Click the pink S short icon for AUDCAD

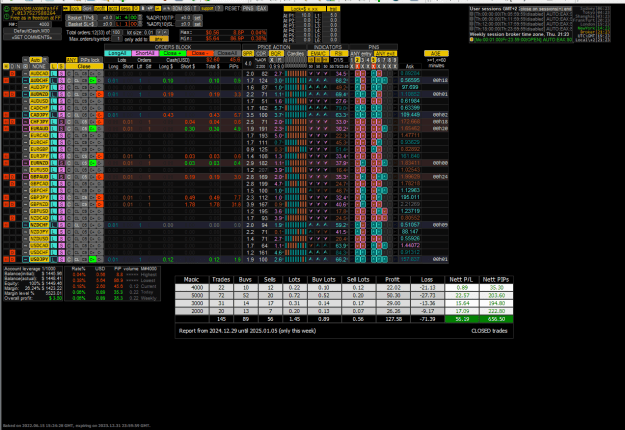pyautogui.click(x=61, y=74)
